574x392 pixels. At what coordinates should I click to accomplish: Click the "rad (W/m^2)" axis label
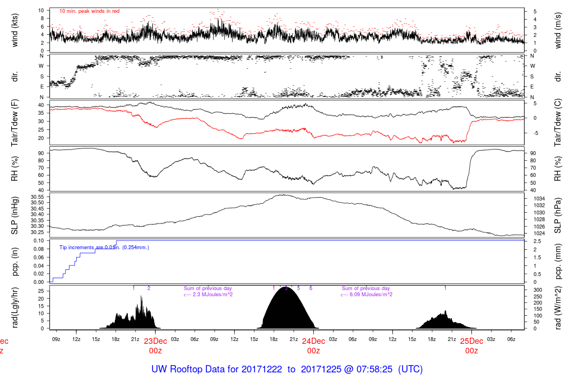[x=558, y=307]
